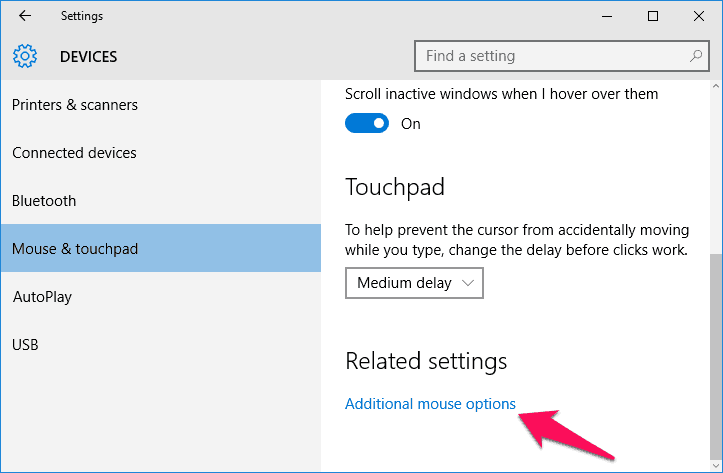723x473 pixels.
Task: Close the Settings window
Action: (x=699, y=16)
